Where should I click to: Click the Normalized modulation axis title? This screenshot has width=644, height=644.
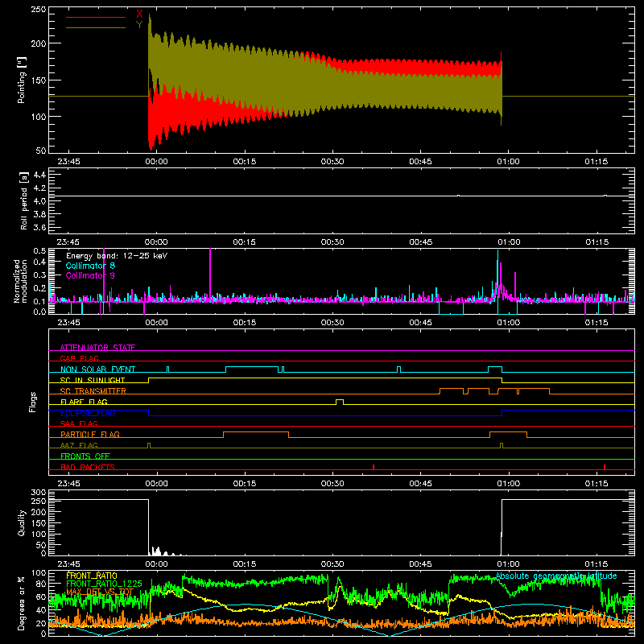point(20,281)
